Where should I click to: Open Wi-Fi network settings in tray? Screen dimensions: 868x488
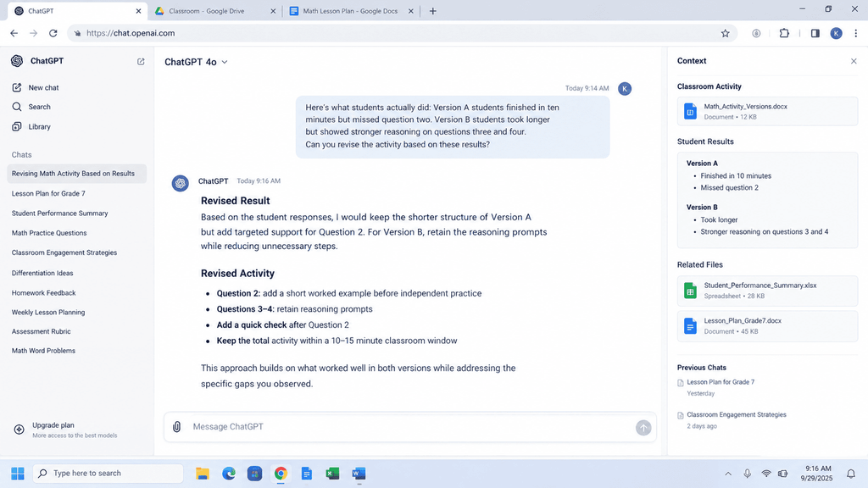click(x=766, y=474)
